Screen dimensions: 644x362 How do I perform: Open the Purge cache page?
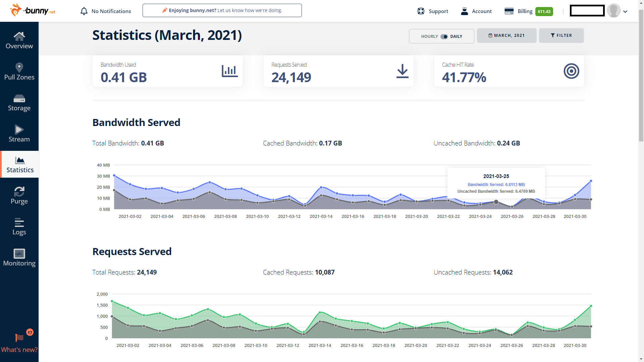pyautogui.click(x=19, y=196)
